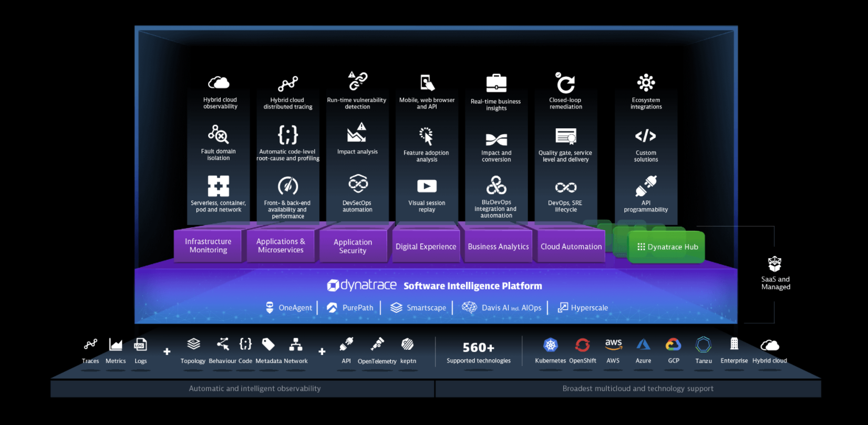Image resolution: width=868 pixels, height=425 pixels.
Task: Open the Mobile, web browser and API icon
Action: [427, 83]
